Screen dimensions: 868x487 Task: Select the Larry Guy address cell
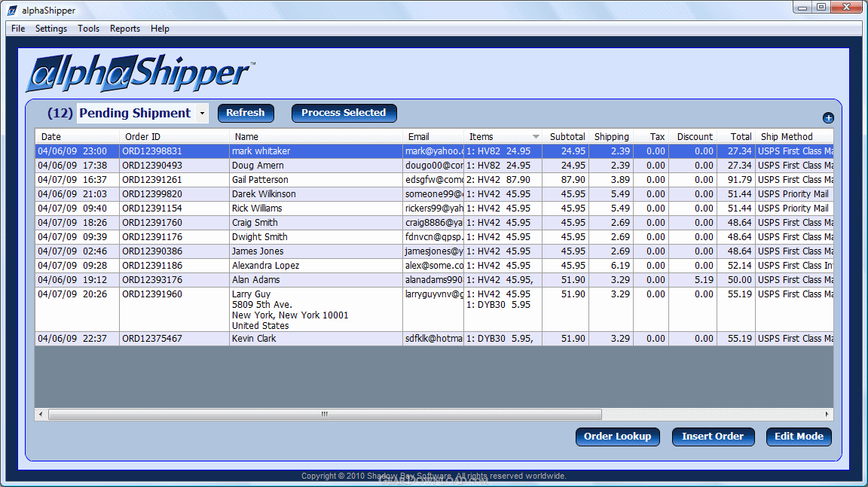(x=316, y=309)
